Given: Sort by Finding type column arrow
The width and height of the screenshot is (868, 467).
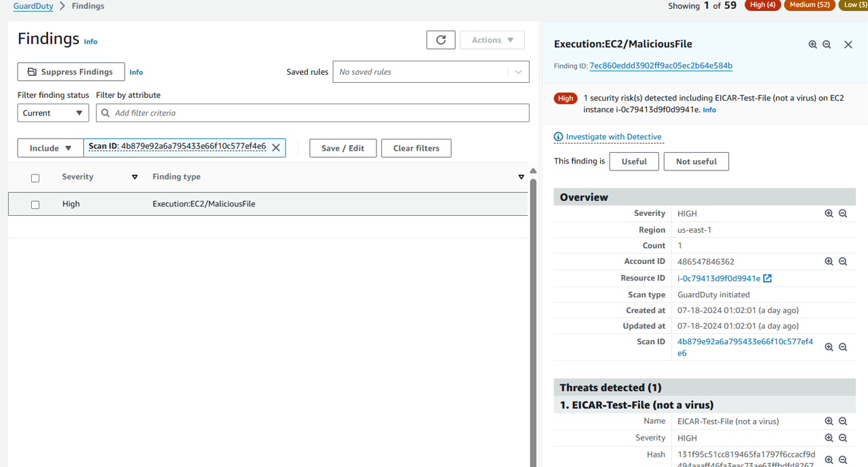Looking at the screenshot, I should tap(521, 177).
